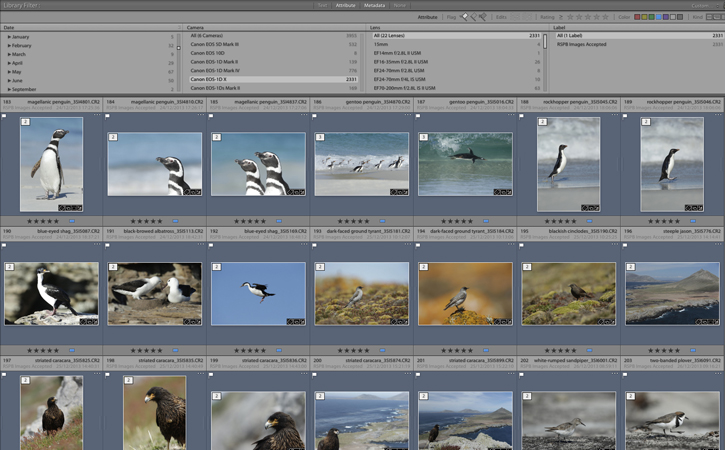
Task: Click the unflagged filter flag icon
Action: coord(474,17)
